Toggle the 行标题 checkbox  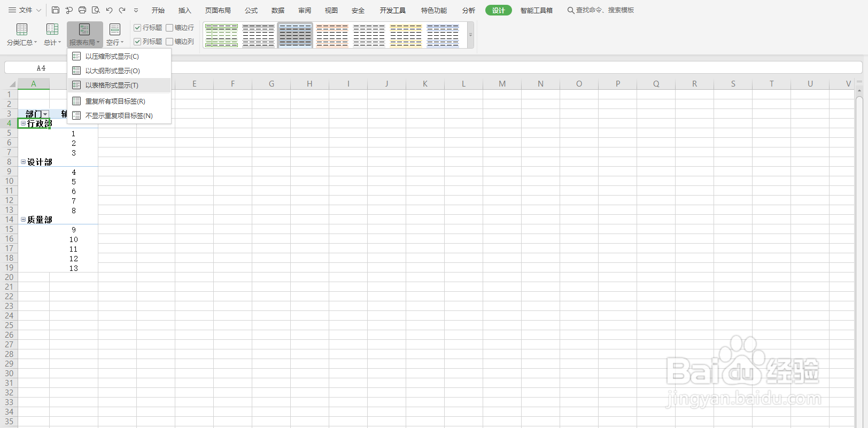137,28
